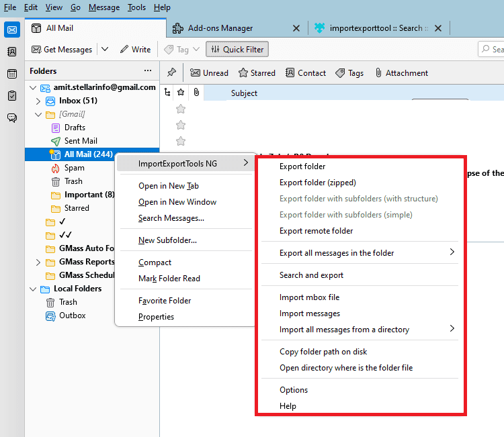
Task: Open the Get Messages dropdown arrow
Action: 105,49
